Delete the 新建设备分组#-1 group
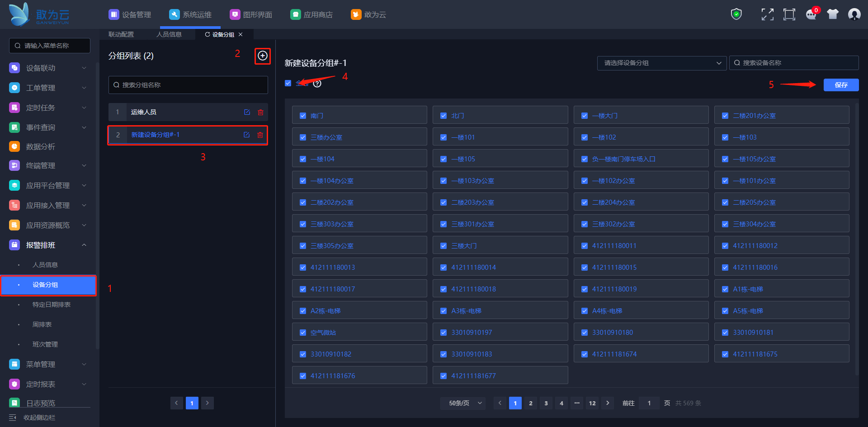868x427 pixels. click(x=260, y=135)
